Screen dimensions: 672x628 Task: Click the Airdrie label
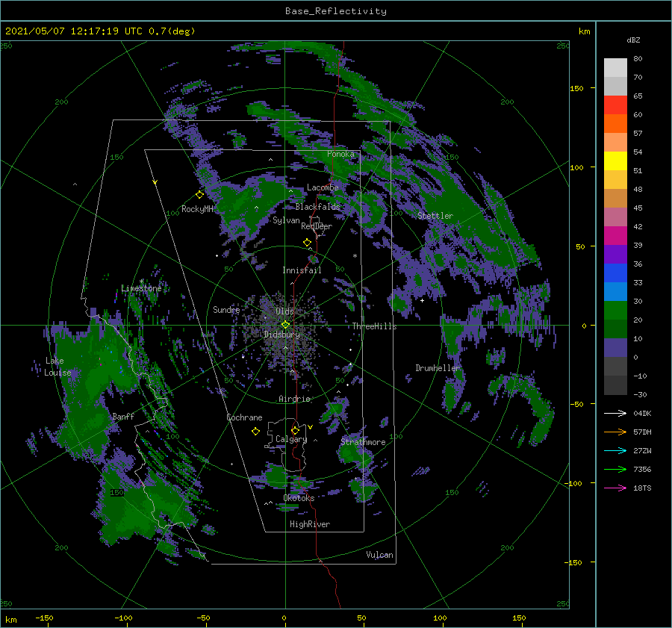tap(294, 399)
